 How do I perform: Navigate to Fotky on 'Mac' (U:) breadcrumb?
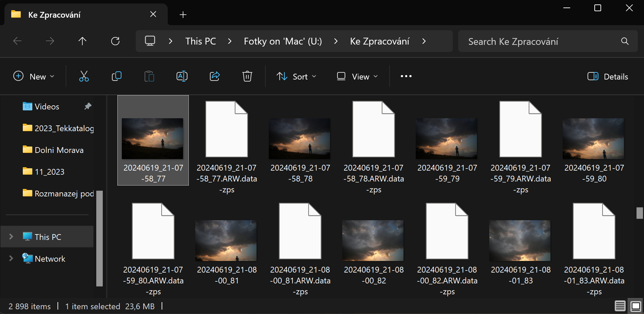282,41
